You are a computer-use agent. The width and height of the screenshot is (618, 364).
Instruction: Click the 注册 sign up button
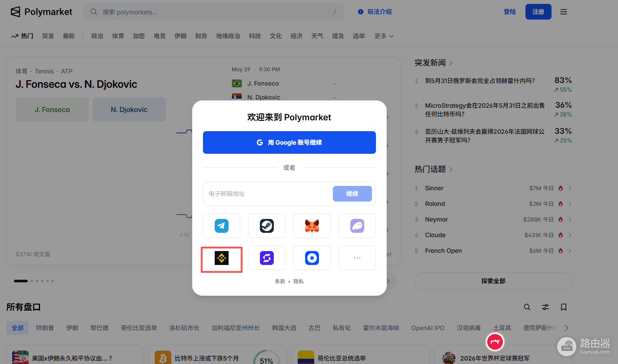tap(538, 12)
